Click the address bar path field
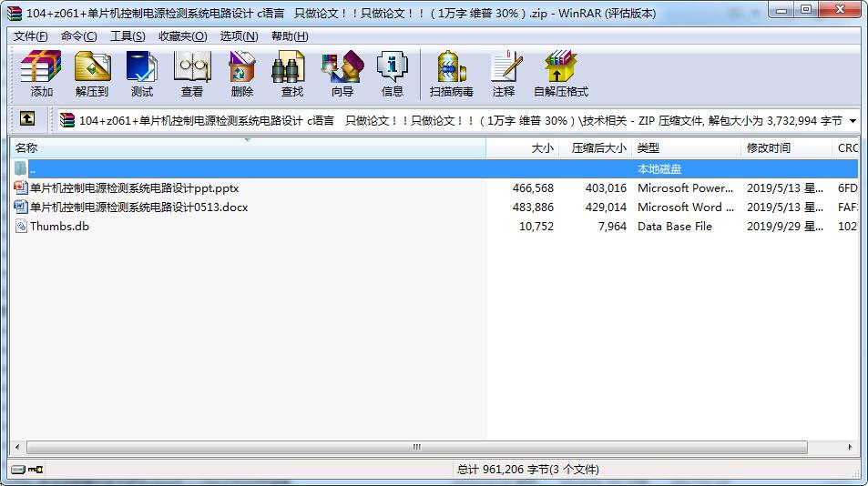 (x=459, y=120)
